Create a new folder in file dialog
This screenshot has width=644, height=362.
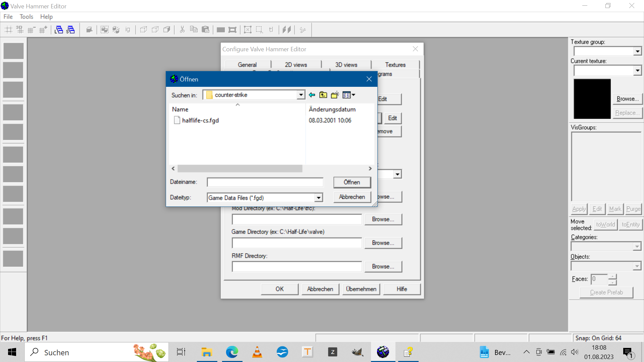[x=335, y=95]
